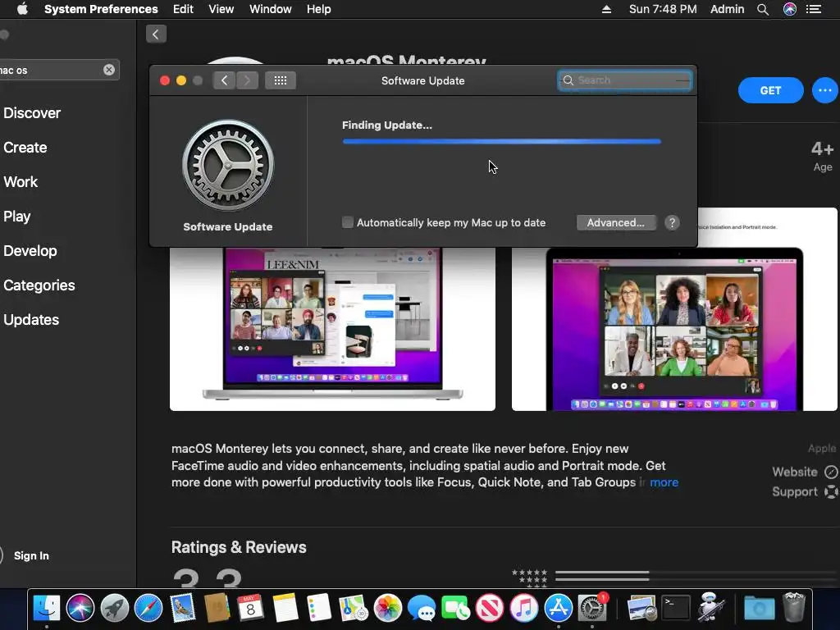Open the Support link
Viewport: 840px width, 630px height.
805,492
